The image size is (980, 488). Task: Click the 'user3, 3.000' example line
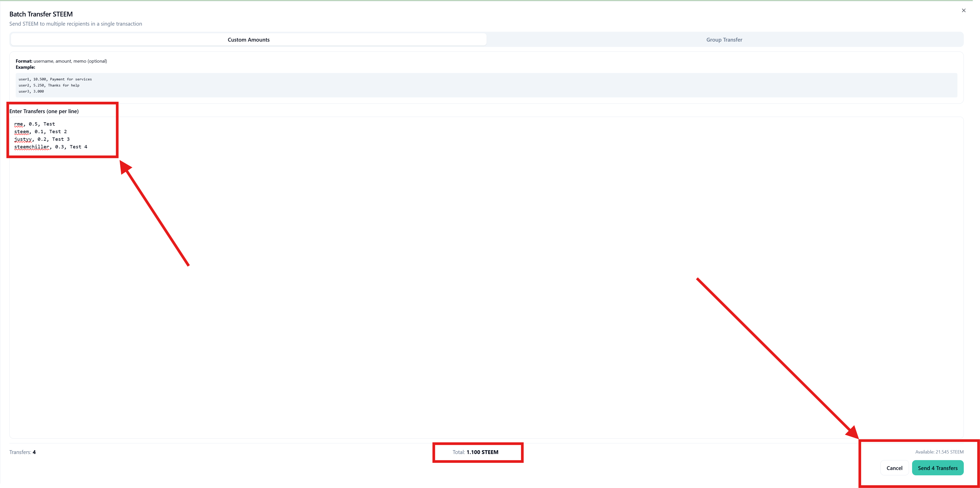point(31,91)
